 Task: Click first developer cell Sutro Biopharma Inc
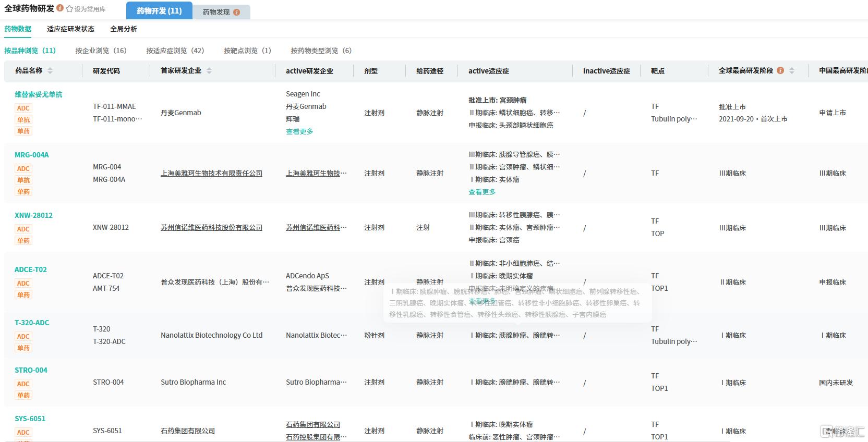(194, 382)
